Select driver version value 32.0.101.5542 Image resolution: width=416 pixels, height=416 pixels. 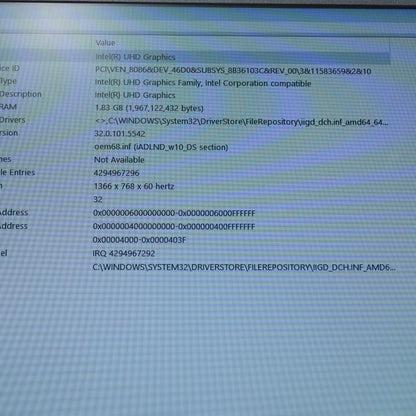(x=120, y=134)
